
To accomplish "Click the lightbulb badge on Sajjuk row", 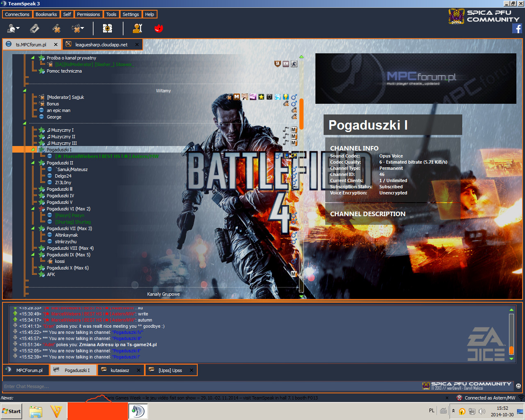I will coord(286,97).
